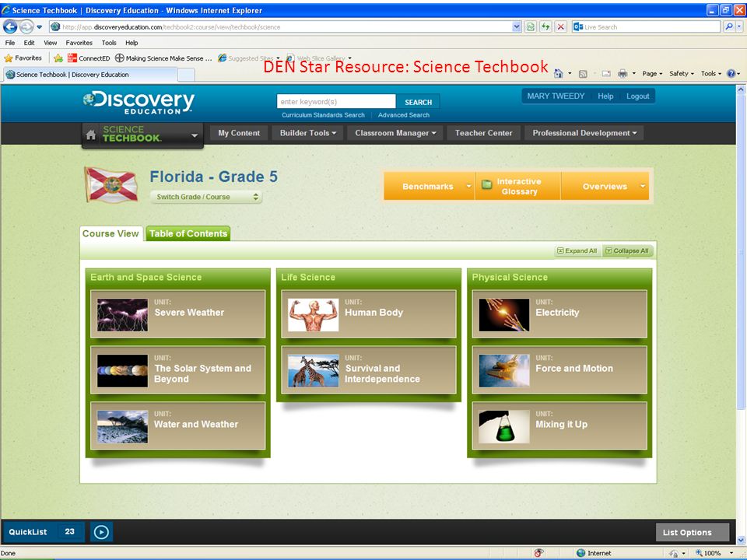Switch to the Table of Contents tab
The height and width of the screenshot is (560, 747).
click(188, 233)
